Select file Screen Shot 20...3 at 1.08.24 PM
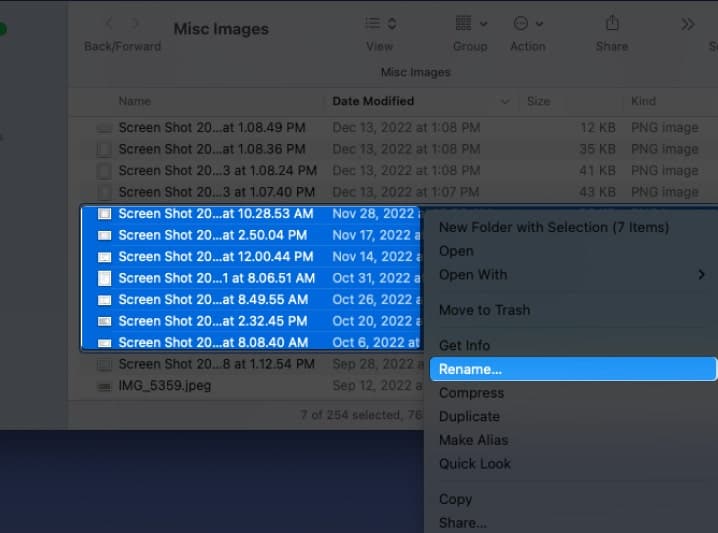This screenshot has width=718, height=533. click(x=218, y=170)
